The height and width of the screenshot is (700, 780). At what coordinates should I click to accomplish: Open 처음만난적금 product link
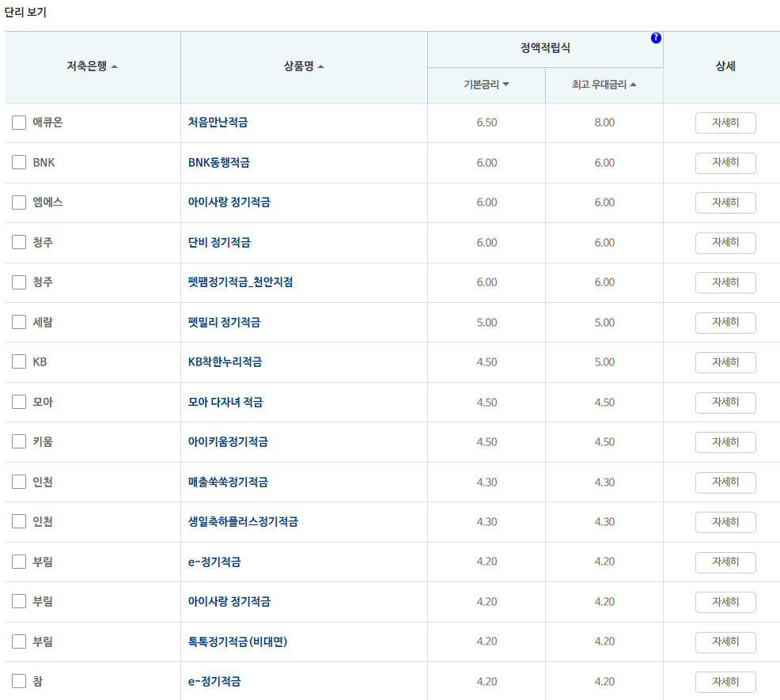click(x=218, y=123)
